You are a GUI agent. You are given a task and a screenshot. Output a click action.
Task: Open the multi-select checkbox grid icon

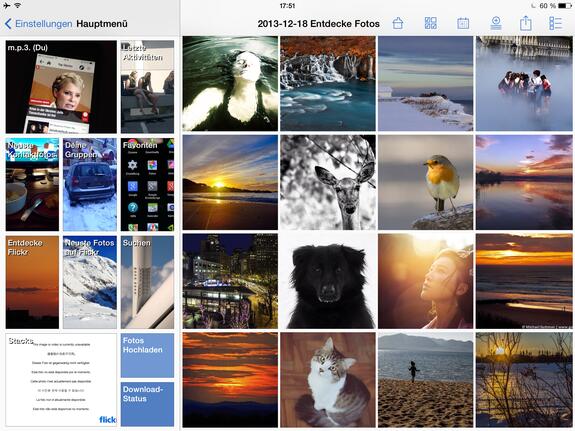(x=431, y=23)
